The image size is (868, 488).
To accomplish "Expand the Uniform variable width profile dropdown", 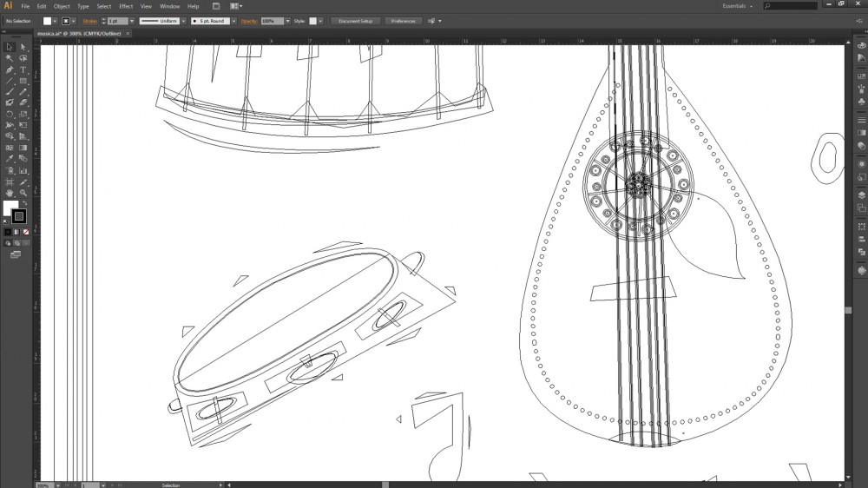I will coord(184,21).
